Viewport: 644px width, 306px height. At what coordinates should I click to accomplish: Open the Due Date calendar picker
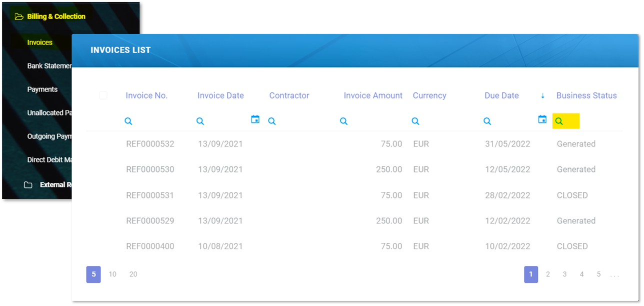[x=542, y=119]
